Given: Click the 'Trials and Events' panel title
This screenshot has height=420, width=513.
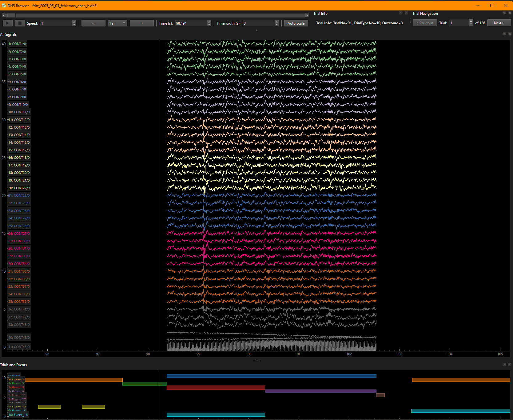Looking at the screenshot, I should [x=13, y=365].
